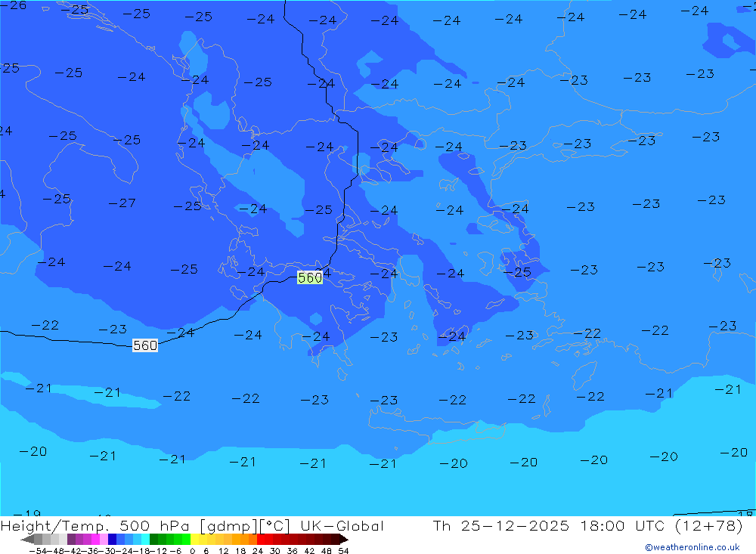Viewport: 756px width, 554px height.
Task: Click the 54 label on the colour scale
Action: (343, 551)
